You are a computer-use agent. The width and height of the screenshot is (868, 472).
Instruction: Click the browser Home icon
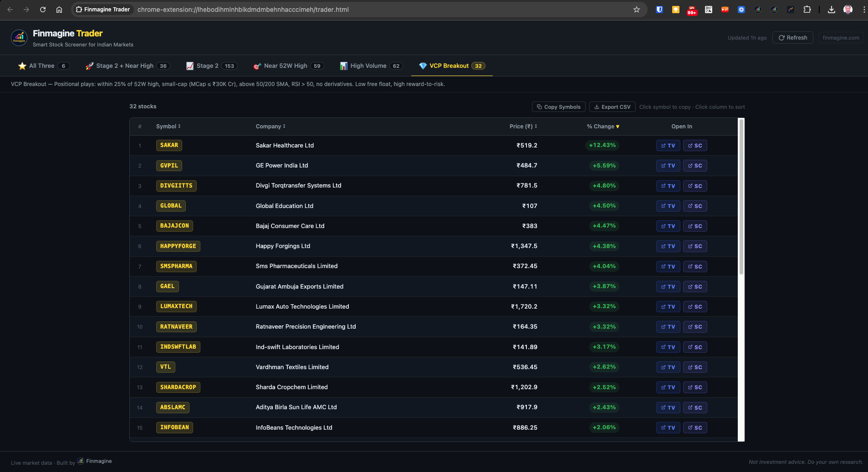pos(59,9)
